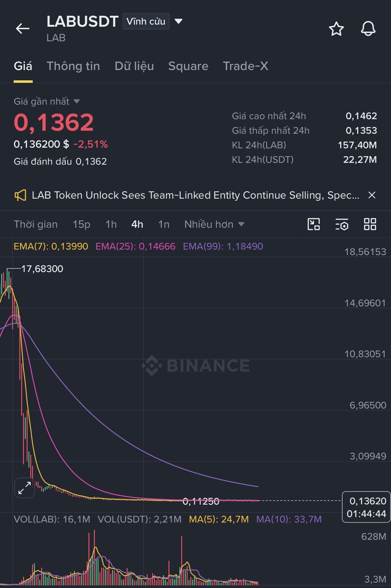Select the 1n timeframe
391x588 pixels.
[164, 224]
